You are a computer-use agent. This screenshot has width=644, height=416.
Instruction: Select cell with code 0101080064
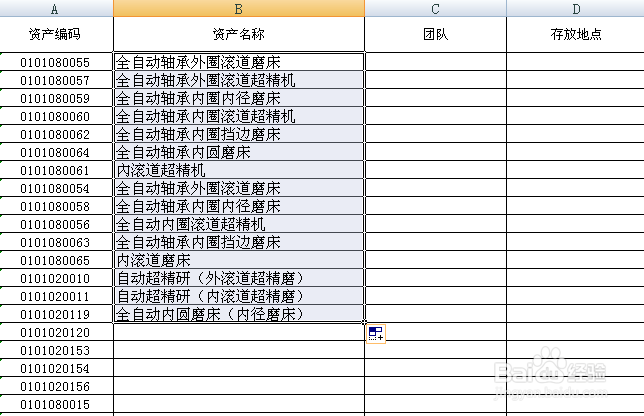tap(56, 152)
